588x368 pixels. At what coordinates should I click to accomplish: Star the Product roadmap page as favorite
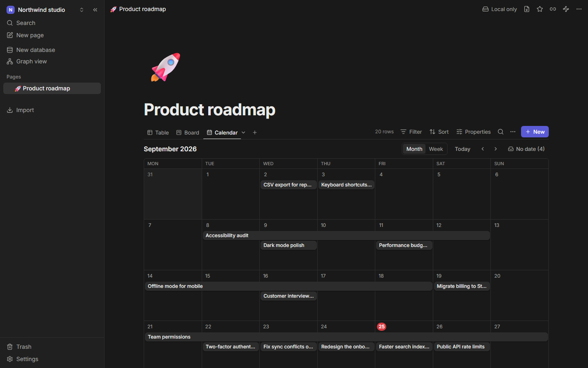click(540, 9)
